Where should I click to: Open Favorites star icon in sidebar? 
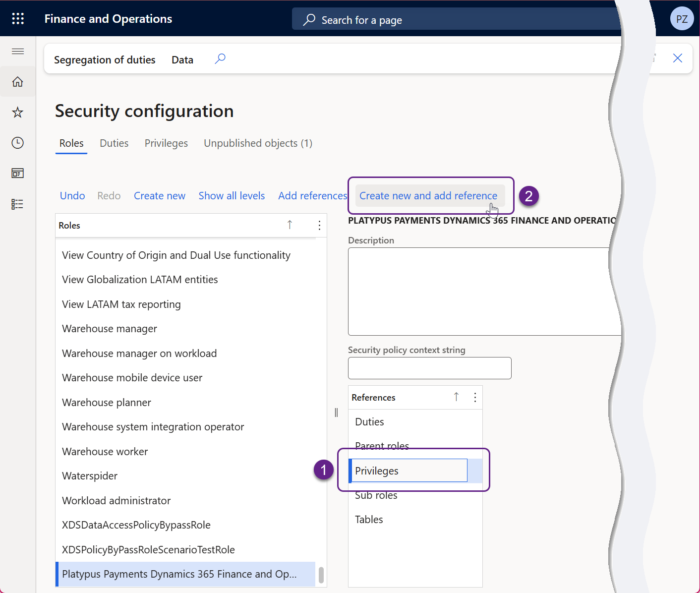(x=18, y=113)
